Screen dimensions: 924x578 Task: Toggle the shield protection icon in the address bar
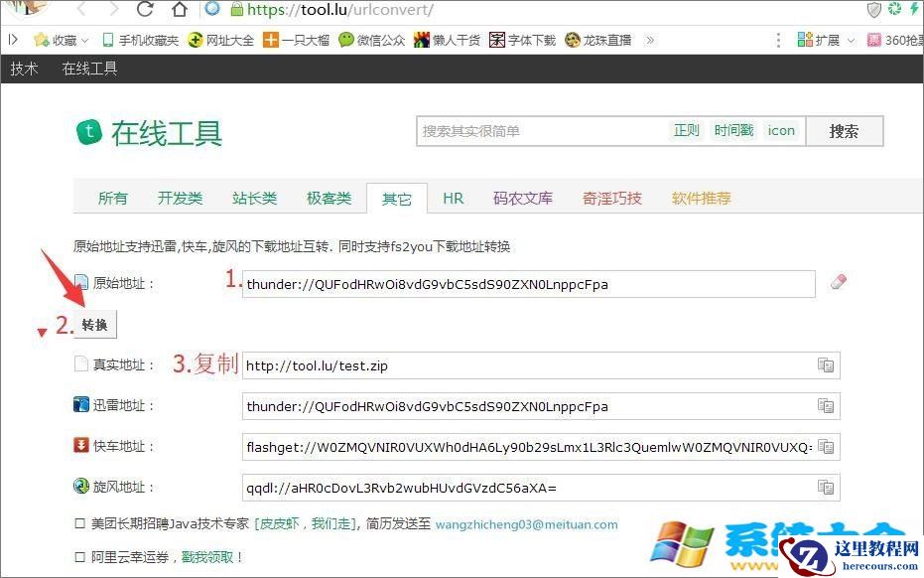(874, 10)
